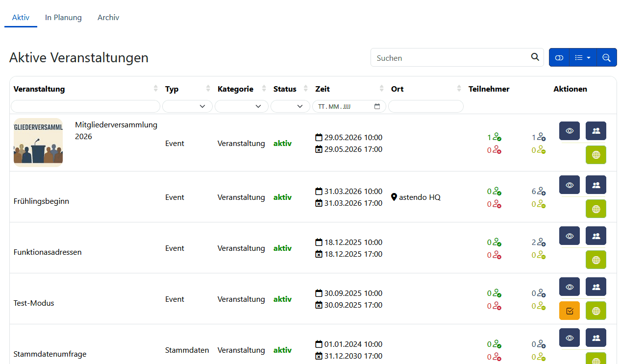Click green globe icon for Frühlingsbeginn

595,209
